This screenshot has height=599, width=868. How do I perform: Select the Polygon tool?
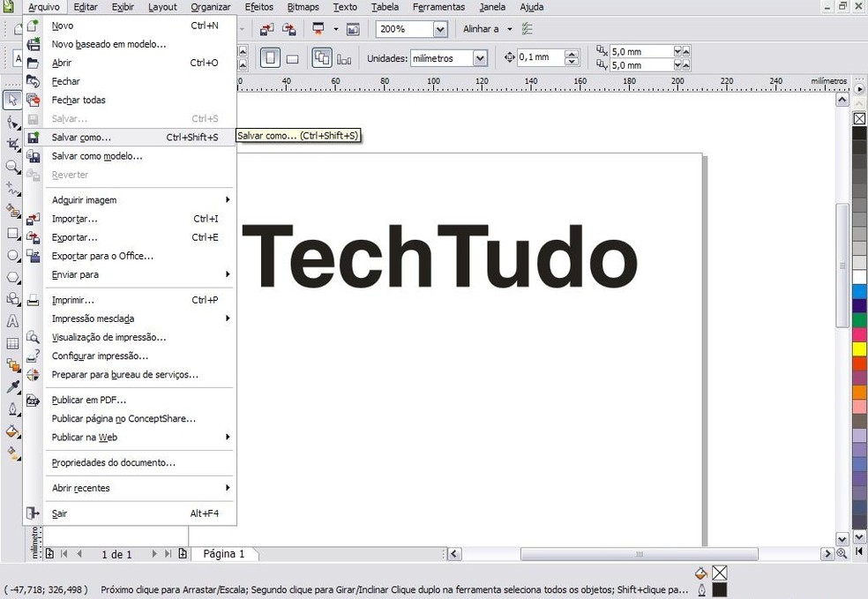click(12, 277)
